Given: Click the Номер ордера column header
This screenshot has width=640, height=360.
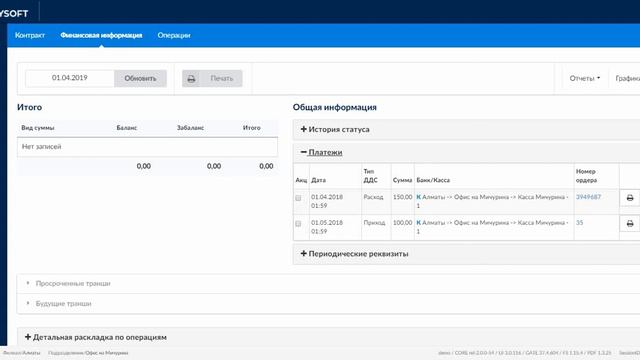Looking at the screenshot, I should tap(586, 176).
